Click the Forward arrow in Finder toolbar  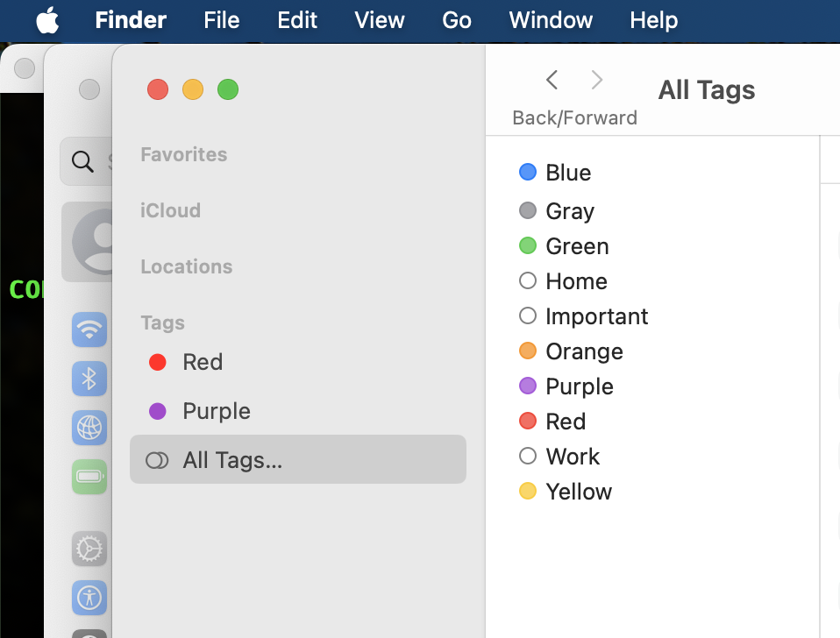pos(597,81)
